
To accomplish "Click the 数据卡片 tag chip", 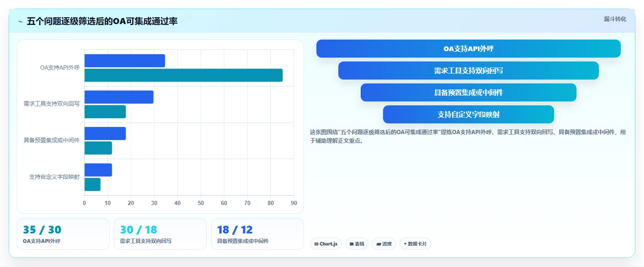I will [x=415, y=244].
